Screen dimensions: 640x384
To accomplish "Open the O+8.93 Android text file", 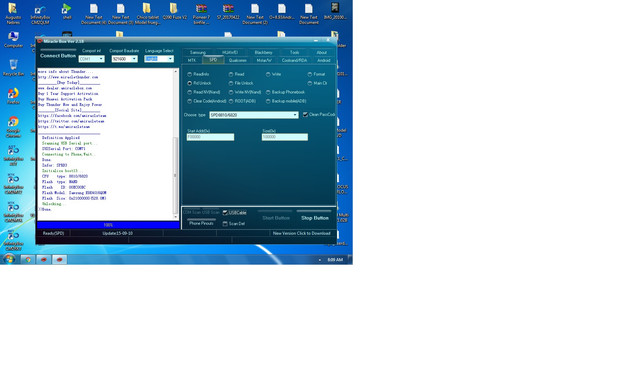I will (282, 11).
